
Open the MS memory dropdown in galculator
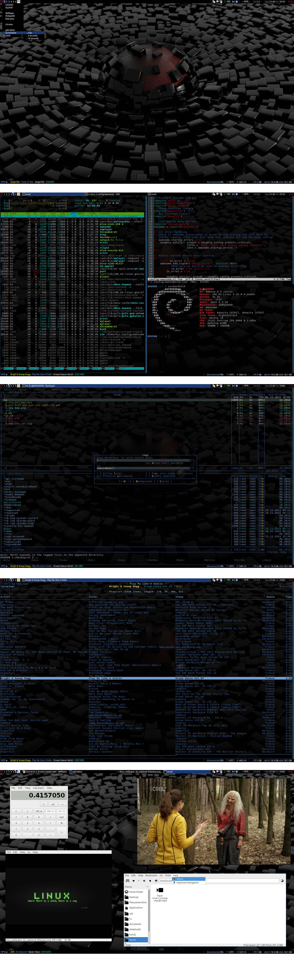coord(39,811)
